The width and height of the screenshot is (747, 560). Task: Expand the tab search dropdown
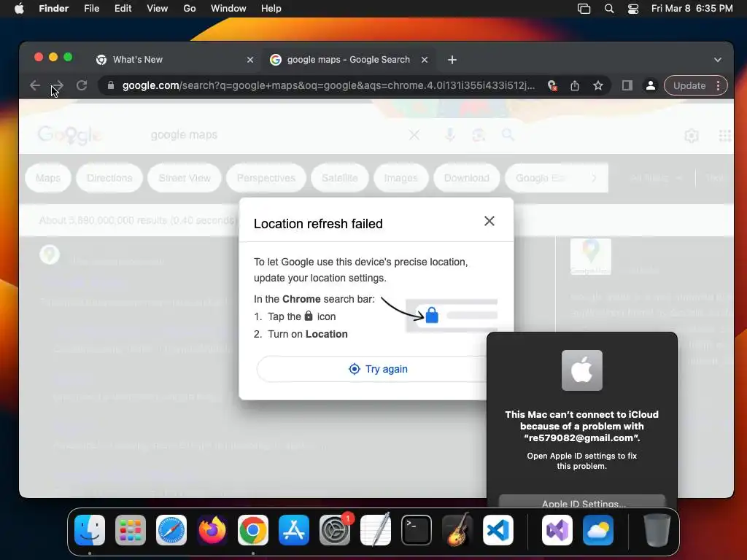click(x=718, y=60)
